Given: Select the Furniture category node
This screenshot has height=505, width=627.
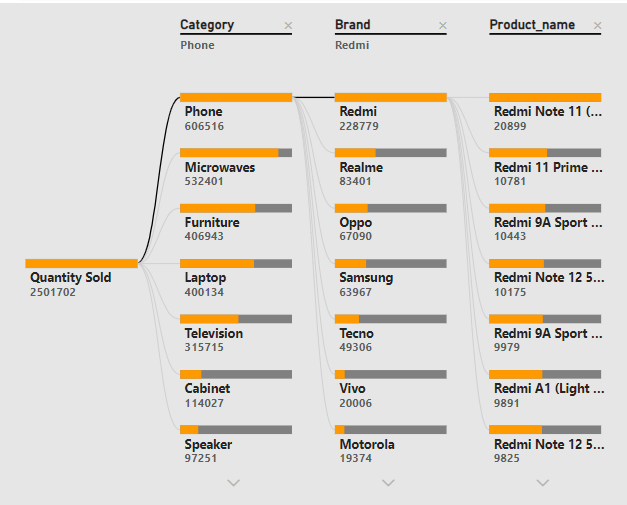Looking at the screenshot, I should pos(236,223).
